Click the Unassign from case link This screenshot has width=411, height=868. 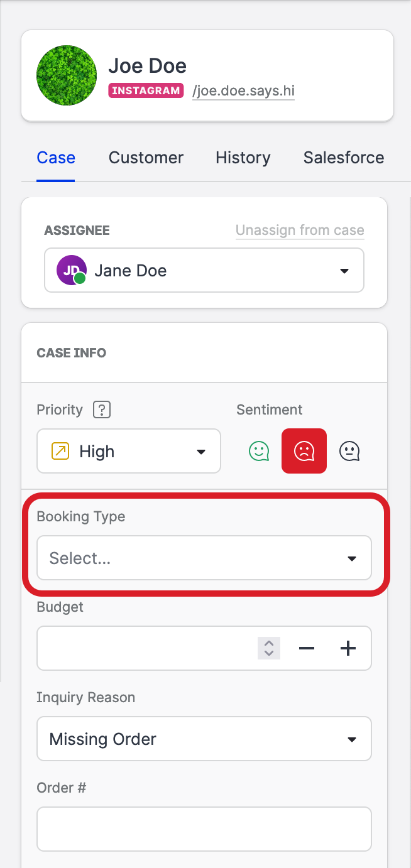pos(300,231)
